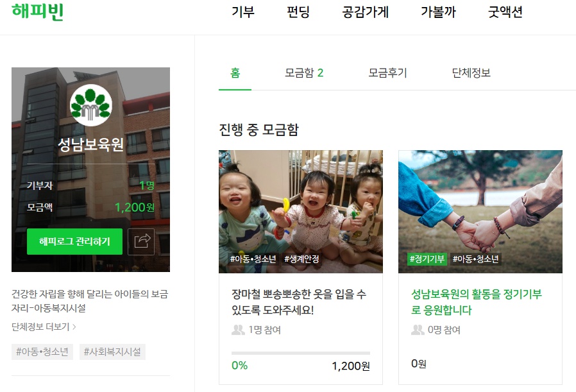Open the 가볼까 menu item
576x392 pixels.
438,12
